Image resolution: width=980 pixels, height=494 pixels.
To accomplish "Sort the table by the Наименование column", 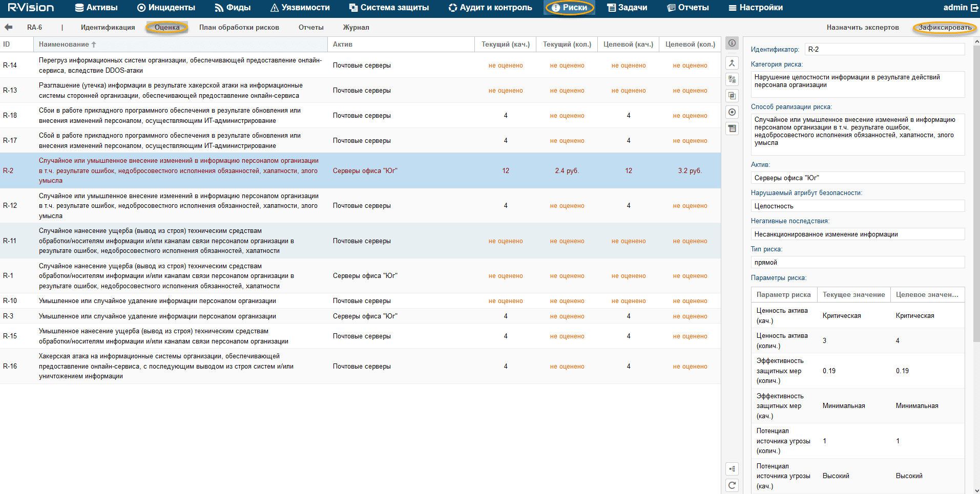I will [181, 45].
